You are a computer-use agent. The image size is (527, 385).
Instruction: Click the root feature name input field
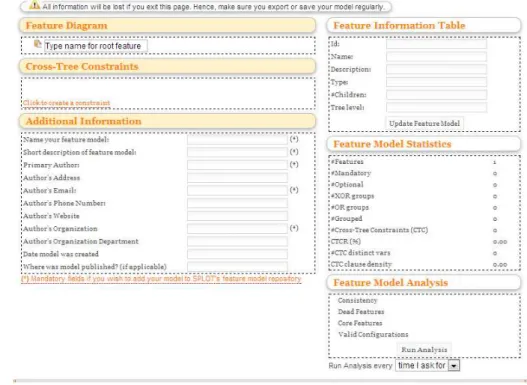(x=95, y=46)
